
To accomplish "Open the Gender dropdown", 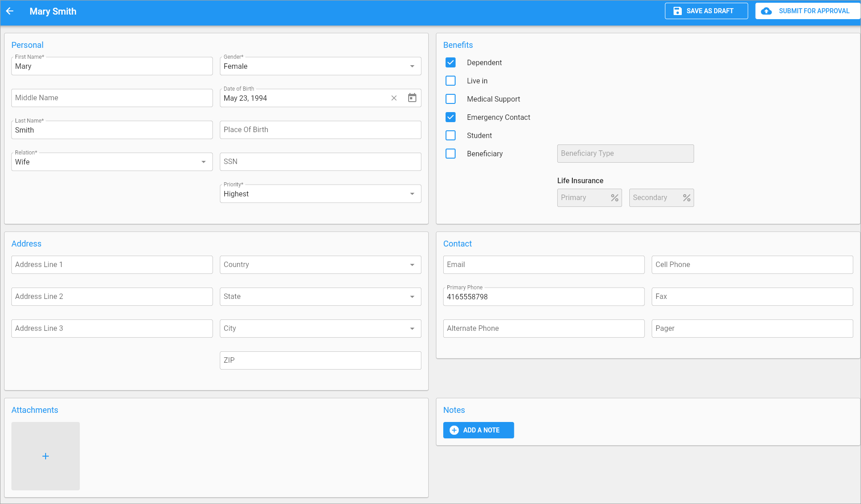I will coord(321,66).
